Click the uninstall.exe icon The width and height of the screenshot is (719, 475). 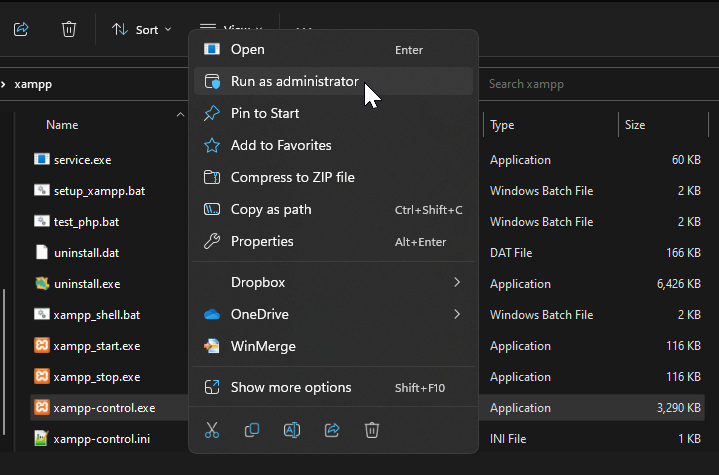[42, 283]
